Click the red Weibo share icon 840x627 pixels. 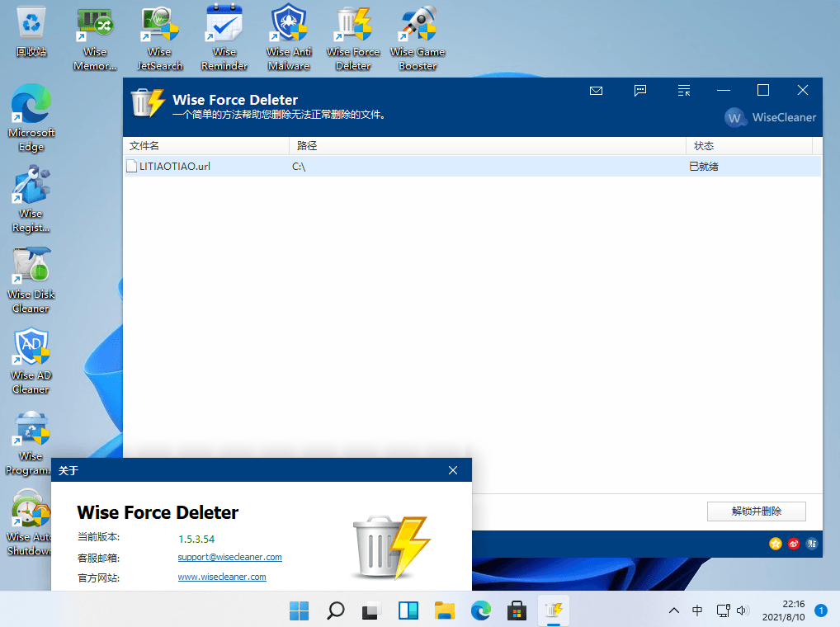tap(794, 544)
